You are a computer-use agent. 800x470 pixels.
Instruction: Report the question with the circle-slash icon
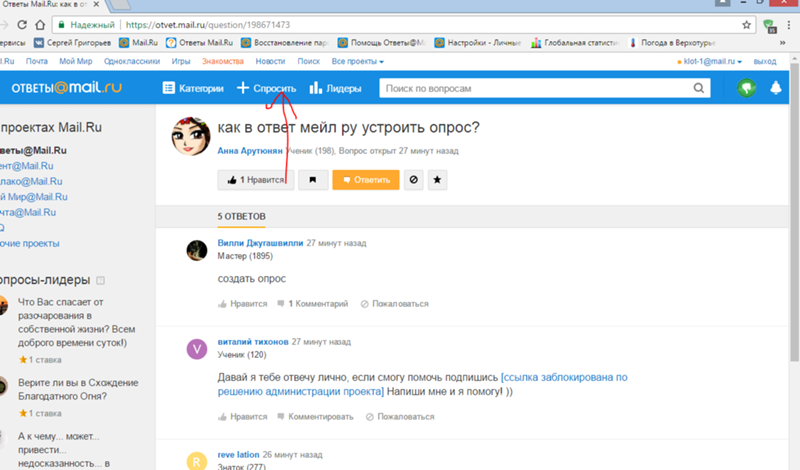coord(414,180)
